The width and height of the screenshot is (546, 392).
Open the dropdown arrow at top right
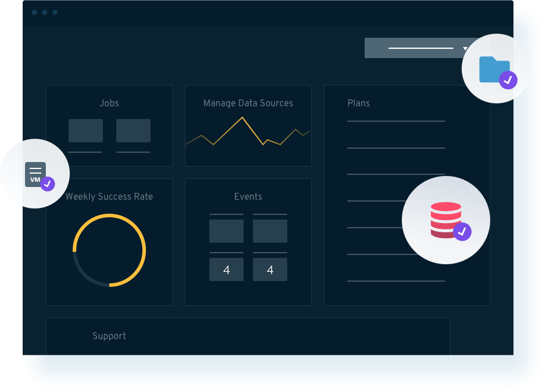tap(465, 48)
